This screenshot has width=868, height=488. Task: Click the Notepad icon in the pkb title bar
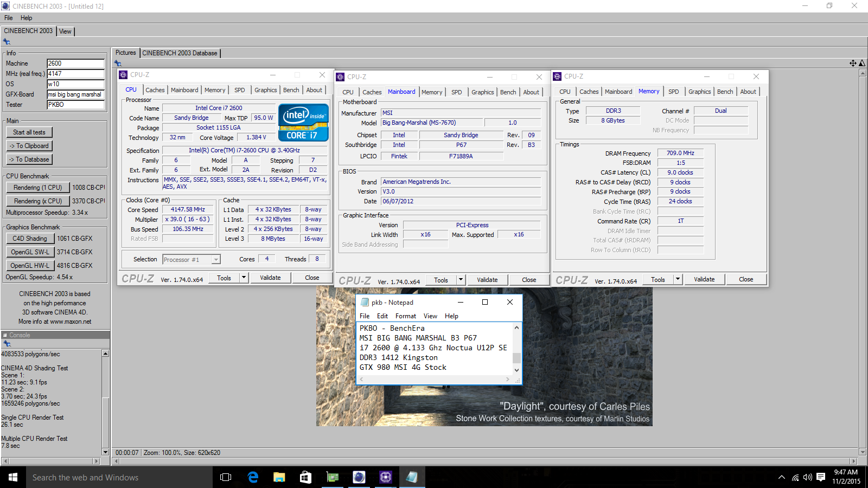tap(365, 303)
